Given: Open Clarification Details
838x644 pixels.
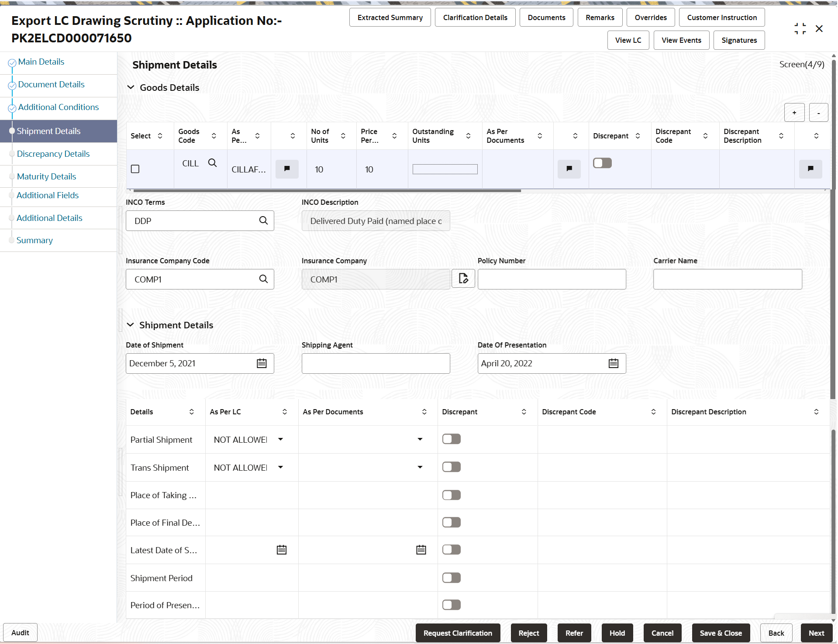Looking at the screenshot, I should 475,17.
